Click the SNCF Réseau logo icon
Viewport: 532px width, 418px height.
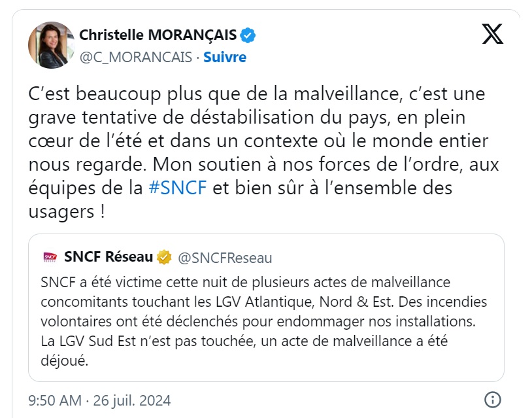[50, 257]
